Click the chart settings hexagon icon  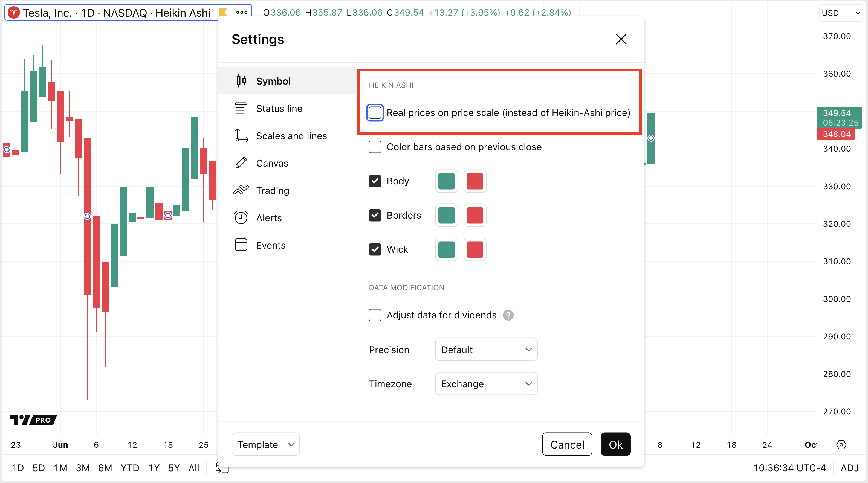[x=841, y=445]
